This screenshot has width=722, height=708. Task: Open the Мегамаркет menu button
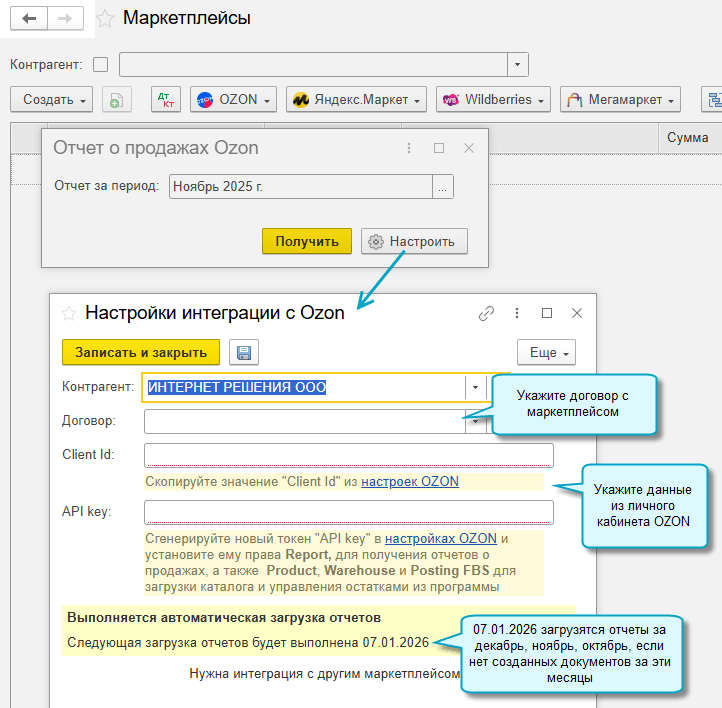[620, 99]
